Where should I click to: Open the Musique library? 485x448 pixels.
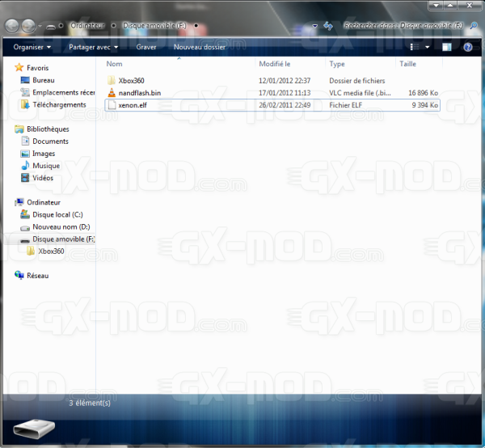click(46, 166)
